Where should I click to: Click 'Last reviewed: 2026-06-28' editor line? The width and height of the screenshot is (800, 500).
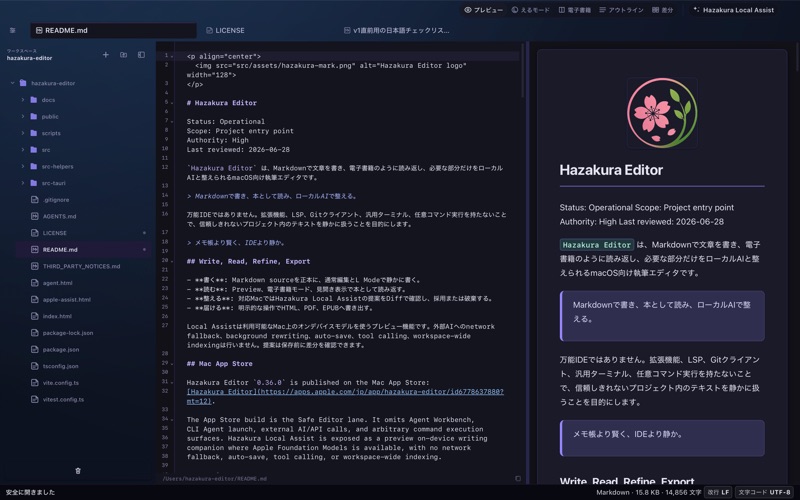pos(238,149)
